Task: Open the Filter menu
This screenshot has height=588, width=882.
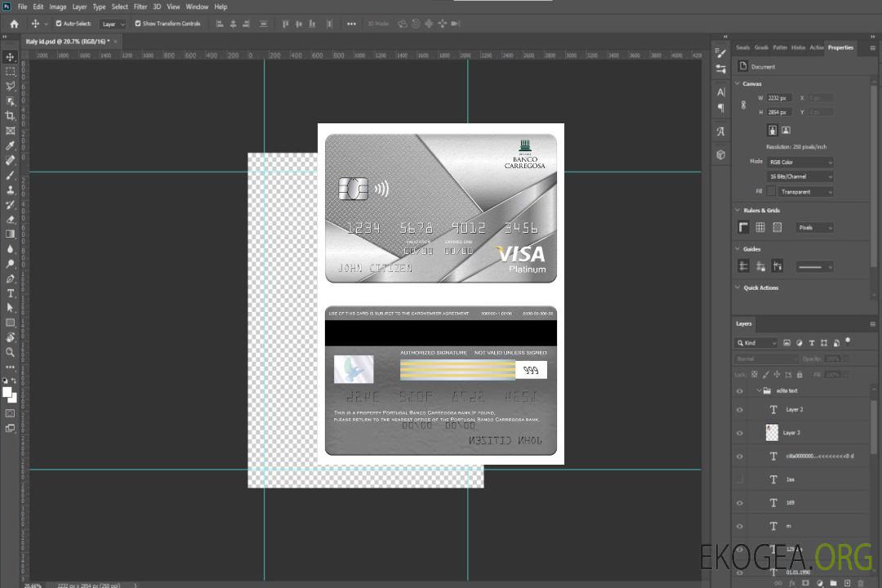Action: pyautogui.click(x=140, y=7)
